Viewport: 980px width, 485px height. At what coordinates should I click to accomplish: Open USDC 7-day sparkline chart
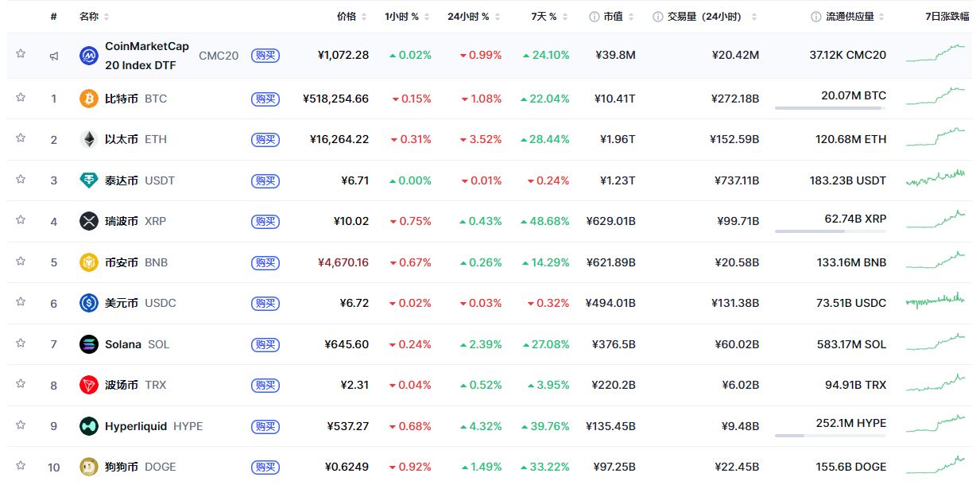click(935, 300)
